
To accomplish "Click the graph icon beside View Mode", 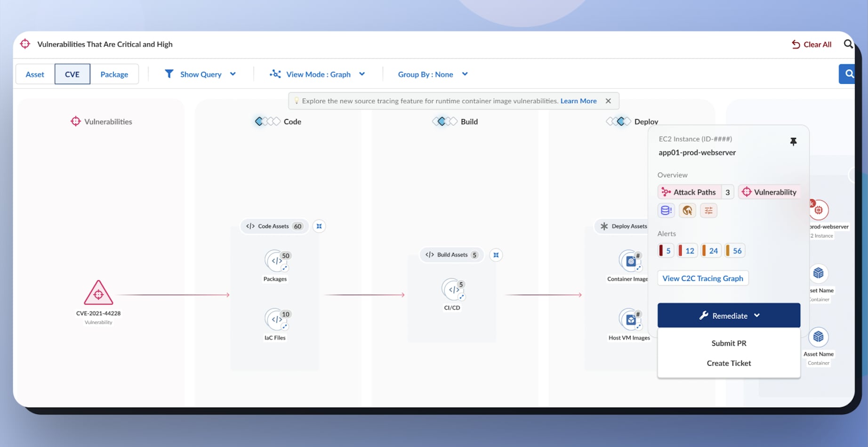I will click(x=275, y=74).
